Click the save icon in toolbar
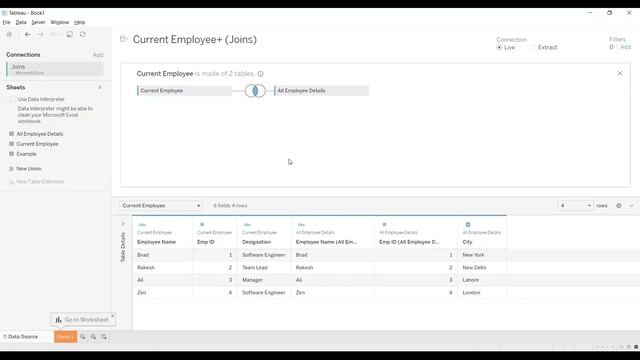This screenshot has height=360, width=640. coord(70,34)
